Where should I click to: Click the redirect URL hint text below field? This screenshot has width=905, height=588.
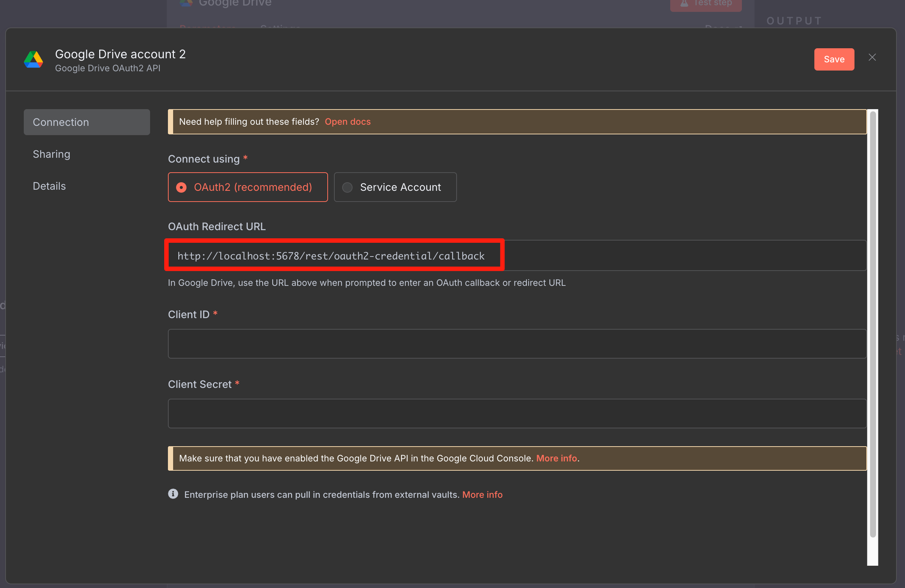367,282
